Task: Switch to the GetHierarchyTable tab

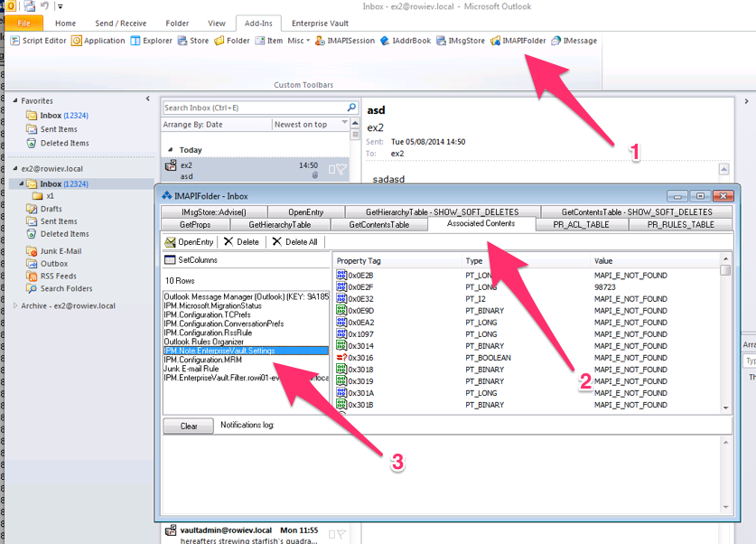Action: coord(280,225)
